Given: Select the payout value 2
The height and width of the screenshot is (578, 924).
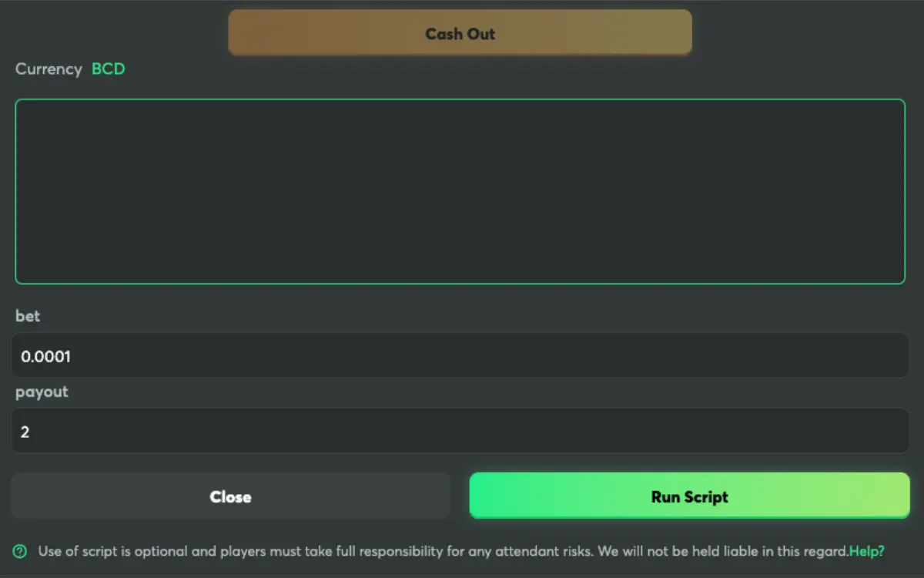Looking at the screenshot, I should 25,432.
